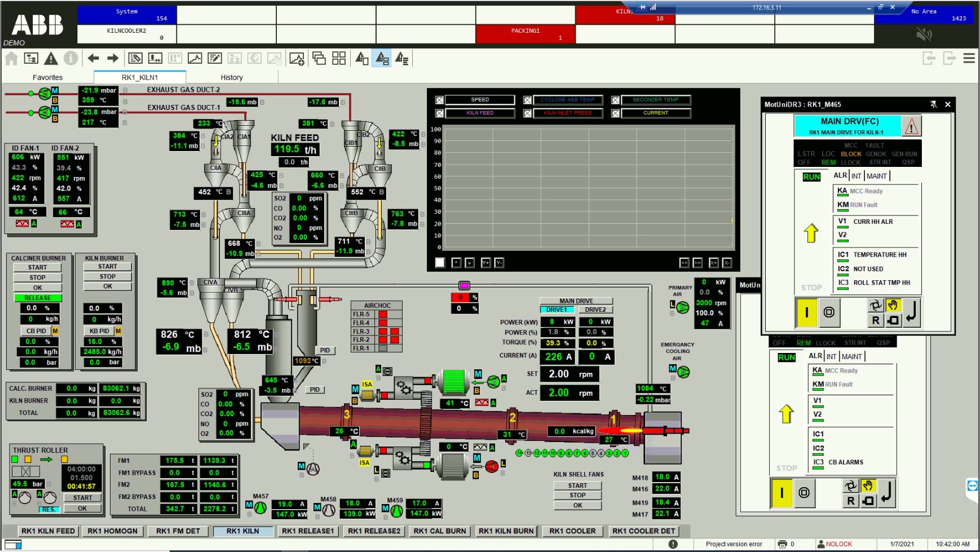Click the four-square tile windows icon

(x=339, y=58)
